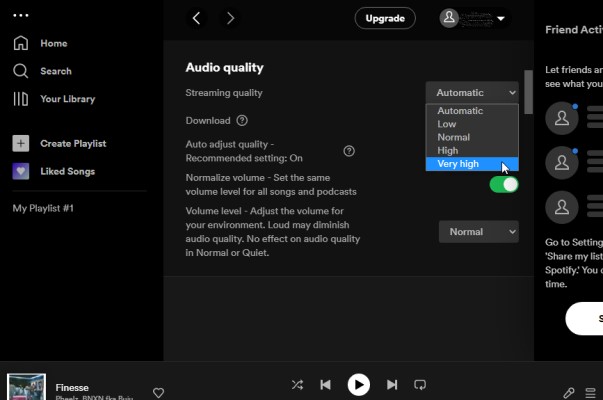603x400 pixels.
Task: Select Very high streaming quality
Action: pos(458,164)
